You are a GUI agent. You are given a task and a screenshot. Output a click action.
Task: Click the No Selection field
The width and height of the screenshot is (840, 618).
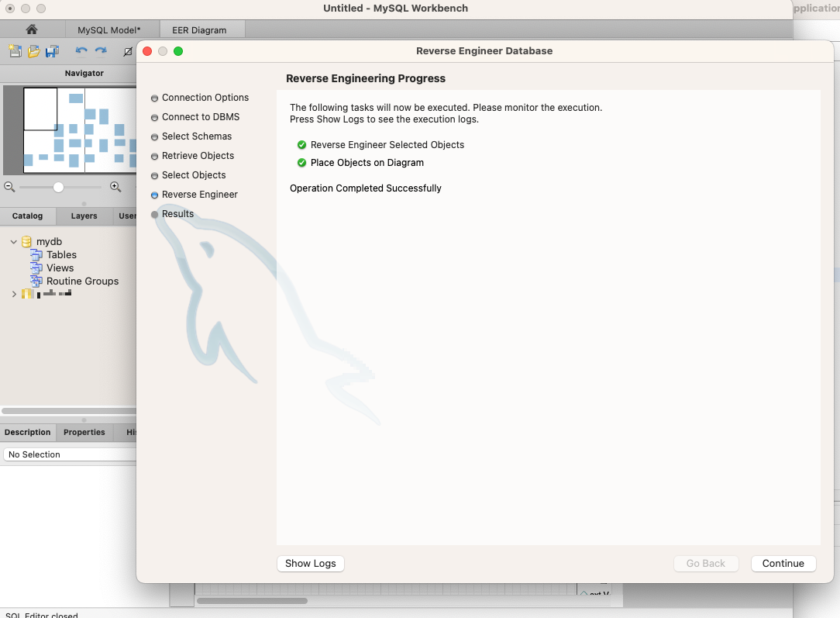pos(70,454)
